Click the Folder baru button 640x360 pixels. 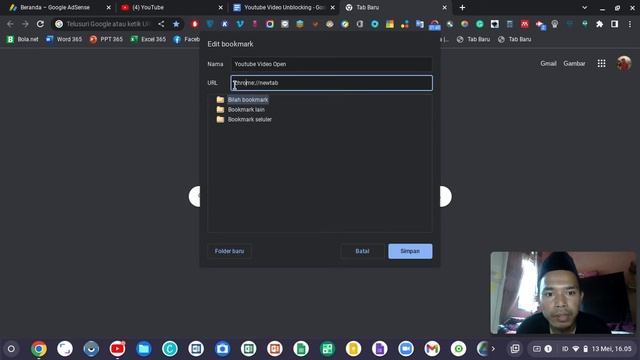click(x=229, y=251)
